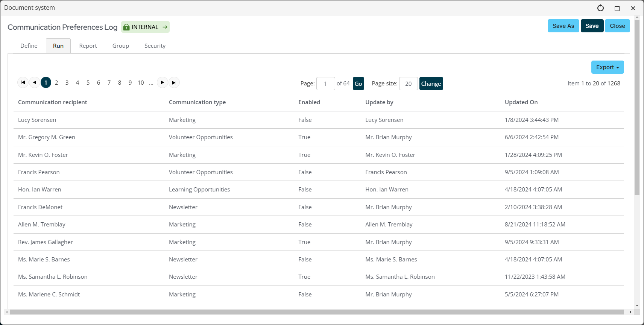
Task: Click the horizontal scrollbar left arrow
Action: coord(7,312)
